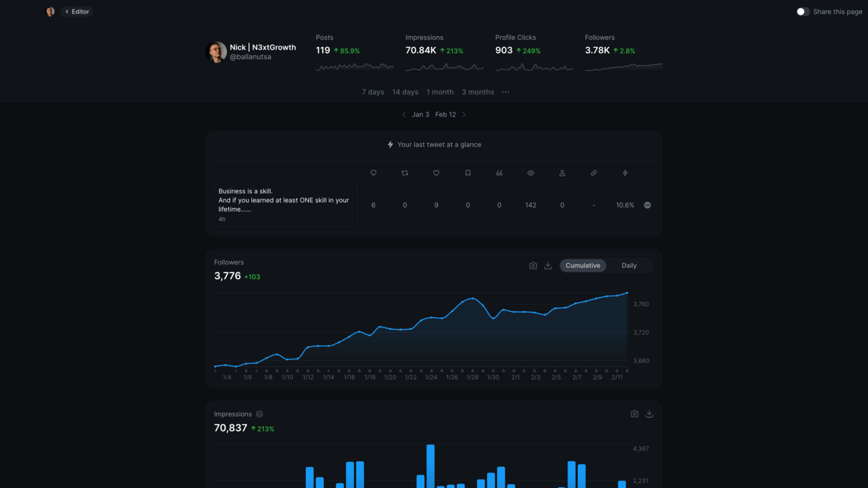
Task: Click the +103 followers change
Action: pyautogui.click(x=252, y=277)
